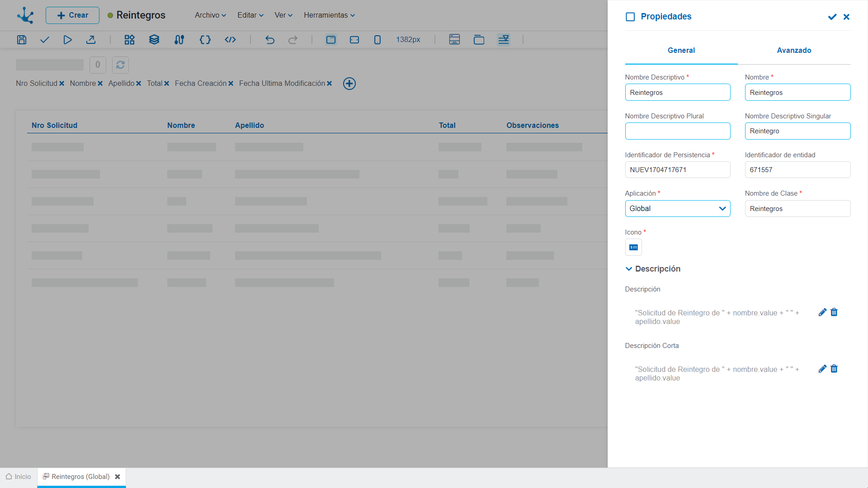The height and width of the screenshot is (488, 868).
Task: Click the play preview icon
Action: click(x=67, y=40)
